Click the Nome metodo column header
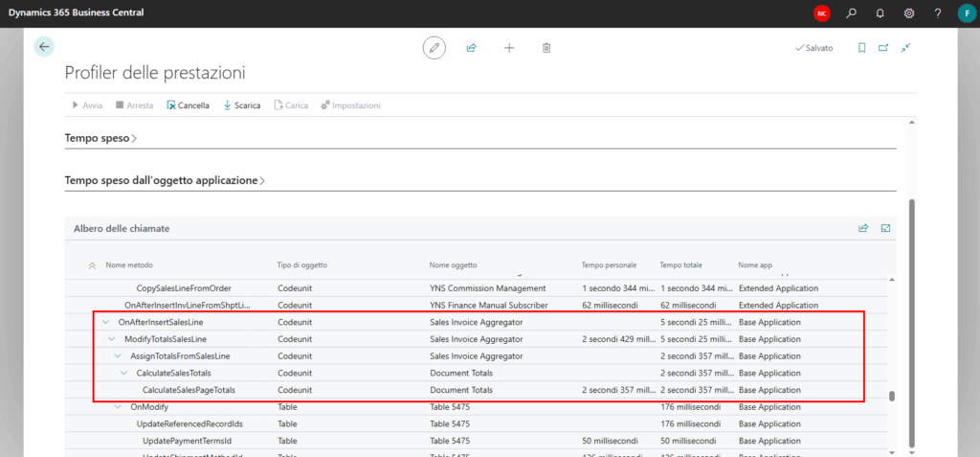This screenshot has height=457, width=980. (x=129, y=264)
